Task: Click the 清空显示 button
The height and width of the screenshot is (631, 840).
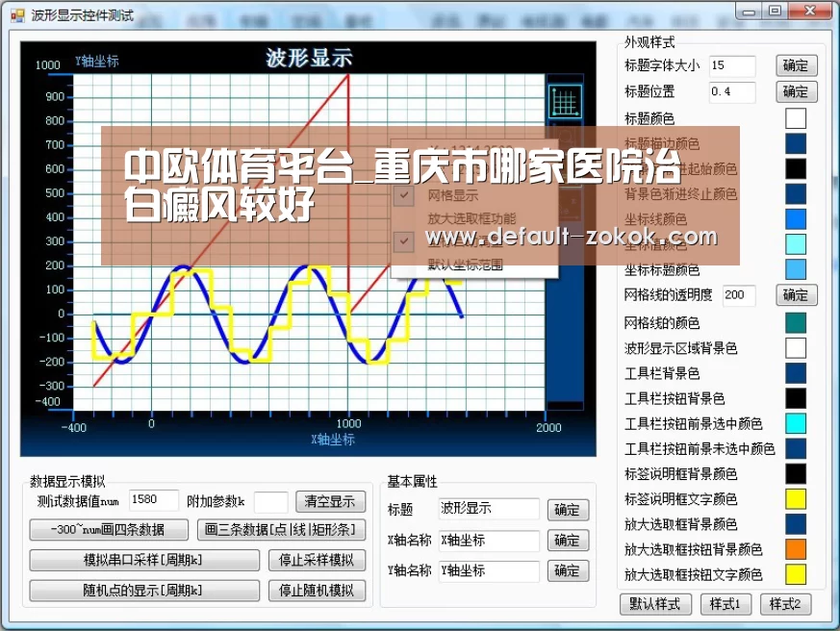Action: (x=331, y=501)
